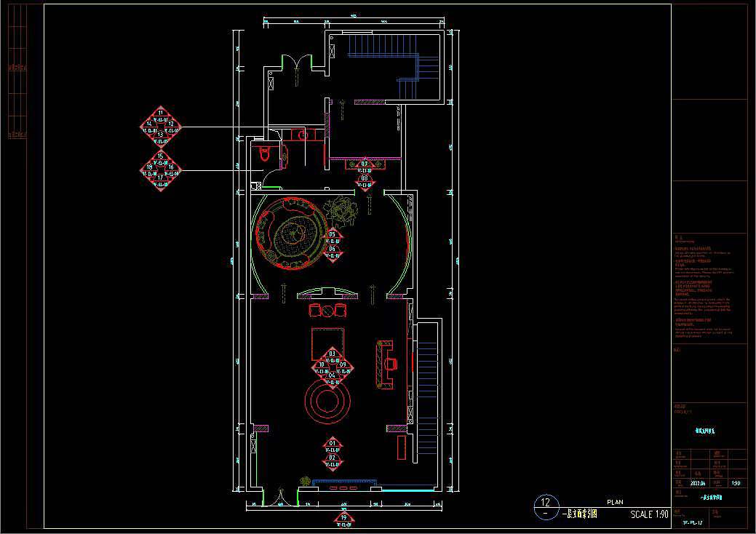Click elevation marker 16 in lower callout
The image size is (756, 534).
(172, 170)
